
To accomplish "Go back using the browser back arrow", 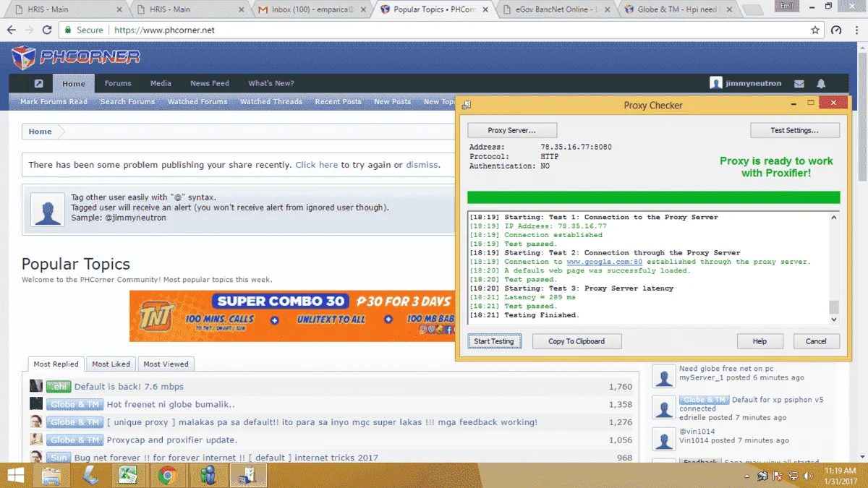I will [12, 30].
